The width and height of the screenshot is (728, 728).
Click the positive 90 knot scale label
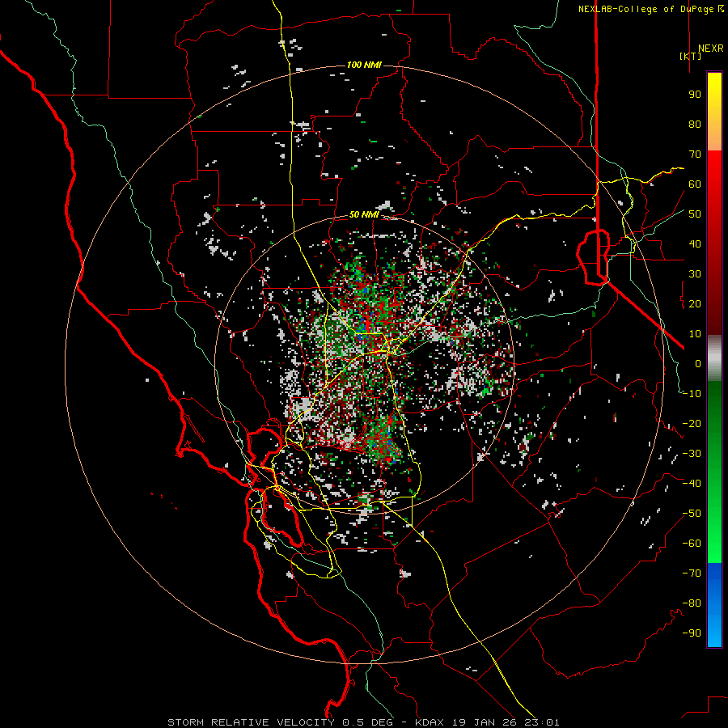(695, 95)
